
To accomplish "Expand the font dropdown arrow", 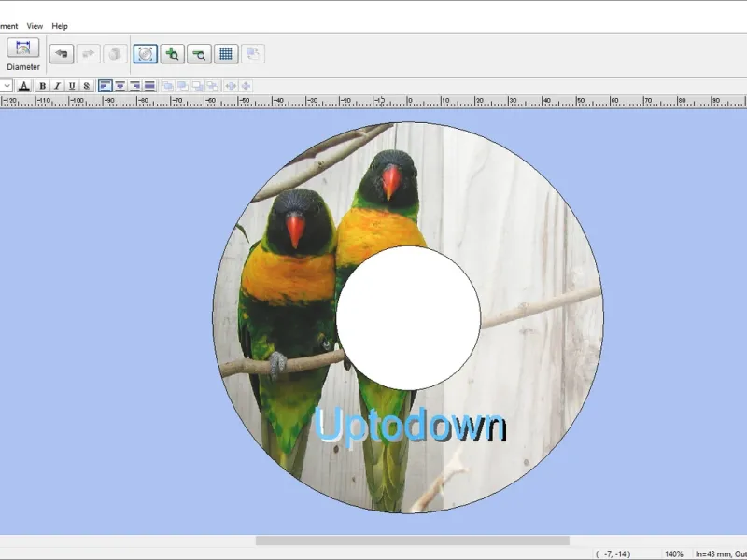I will (7, 86).
